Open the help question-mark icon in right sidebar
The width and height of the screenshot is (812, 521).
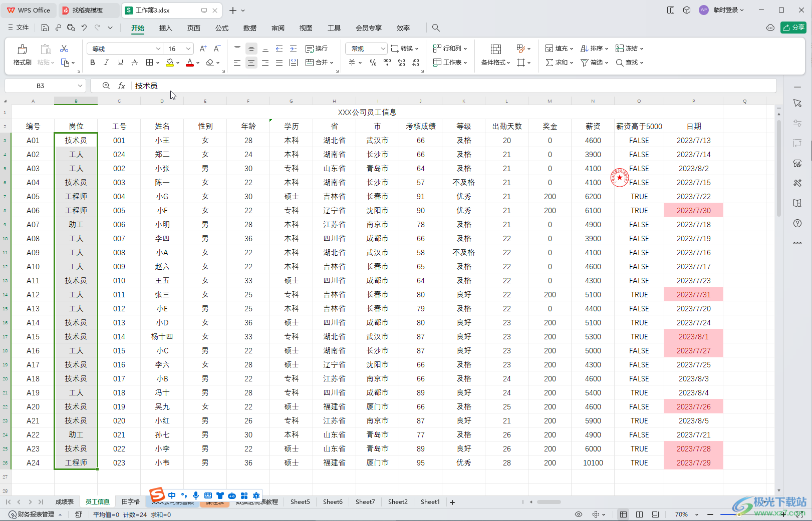click(797, 223)
